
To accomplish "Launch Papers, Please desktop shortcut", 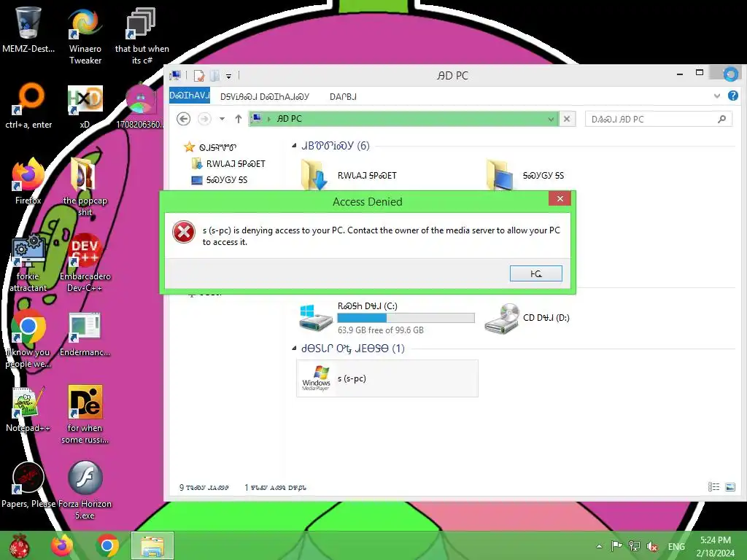I will (28, 485).
